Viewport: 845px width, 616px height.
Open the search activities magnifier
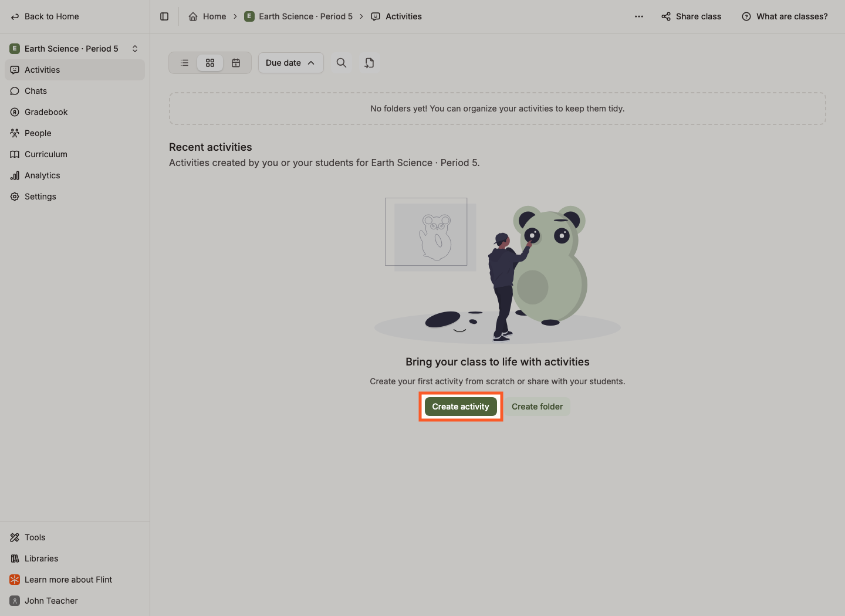[342, 63]
